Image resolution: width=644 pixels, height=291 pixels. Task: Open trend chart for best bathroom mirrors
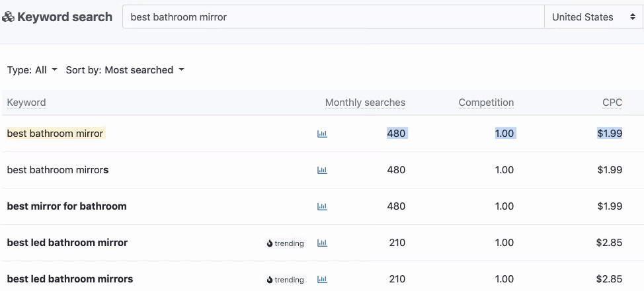322,170
